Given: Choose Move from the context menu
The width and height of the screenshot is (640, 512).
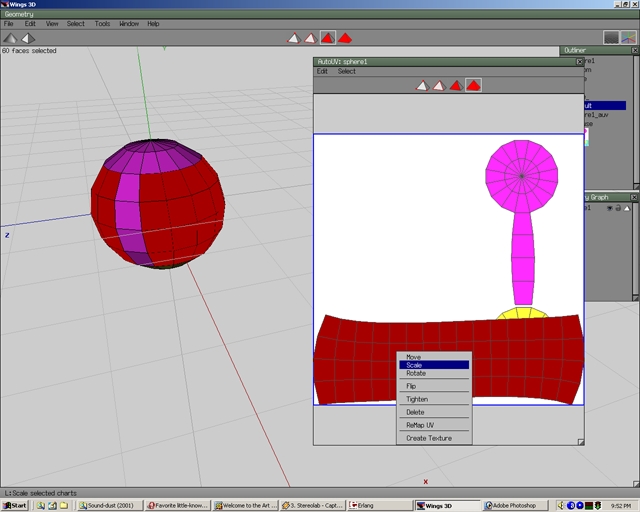Looking at the screenshot, I should click(x=434, y=357).
